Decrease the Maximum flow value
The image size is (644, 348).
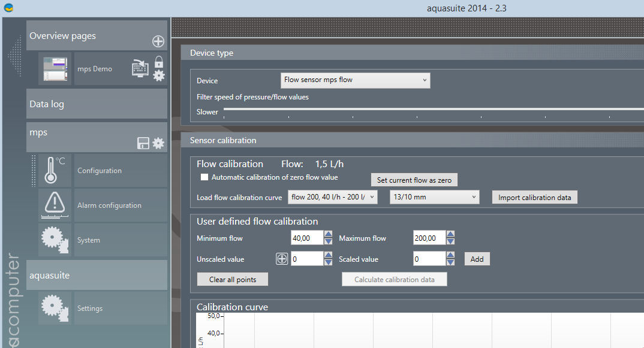(x=450, y=241)
